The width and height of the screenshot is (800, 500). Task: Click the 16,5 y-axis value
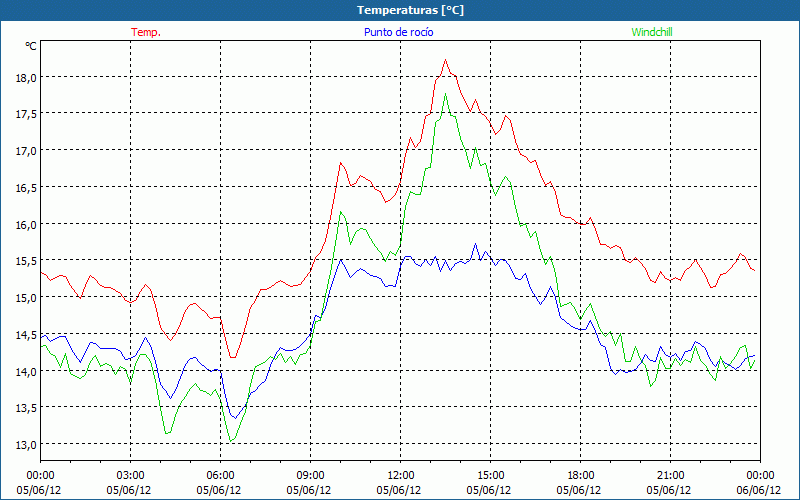(26, 188)
